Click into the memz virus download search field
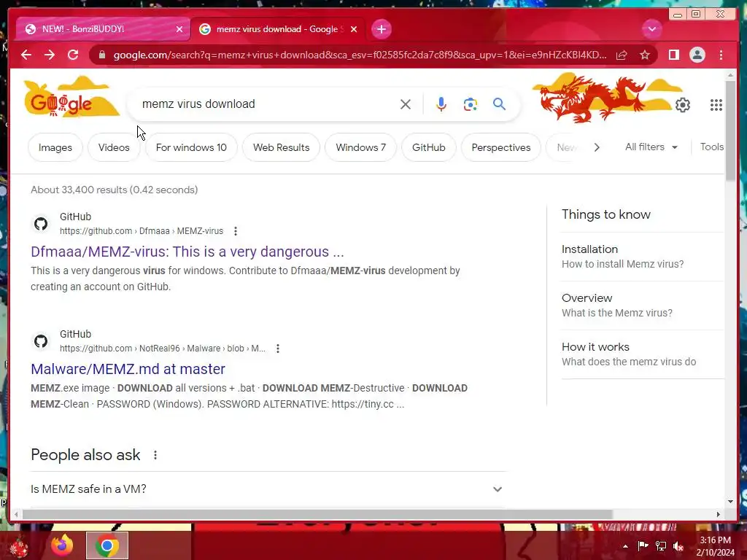 [x=267, y=104]
